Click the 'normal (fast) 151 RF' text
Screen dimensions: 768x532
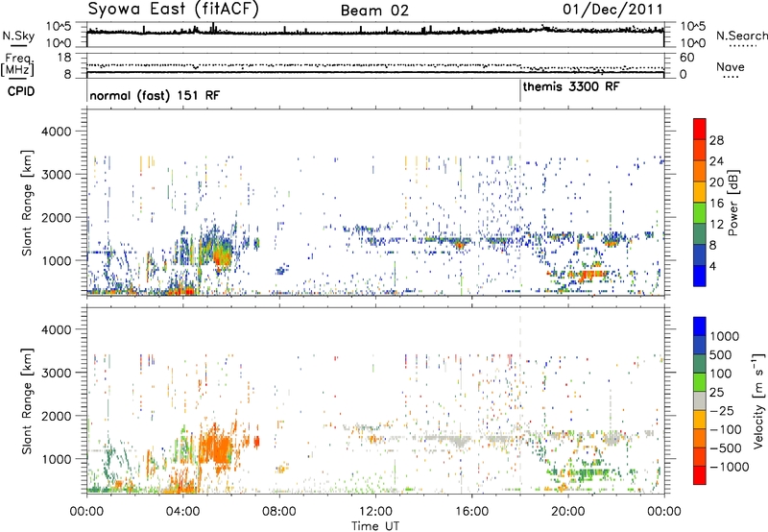[x=155, y=95]
